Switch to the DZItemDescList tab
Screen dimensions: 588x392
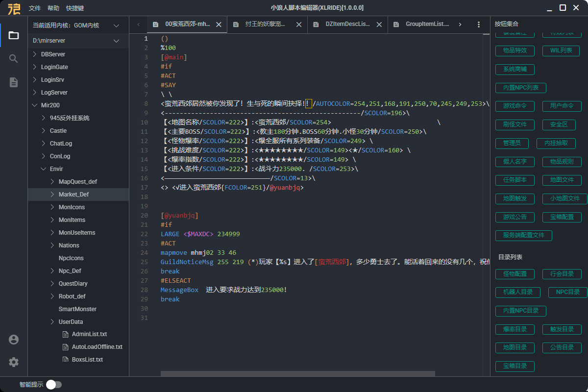347,24
